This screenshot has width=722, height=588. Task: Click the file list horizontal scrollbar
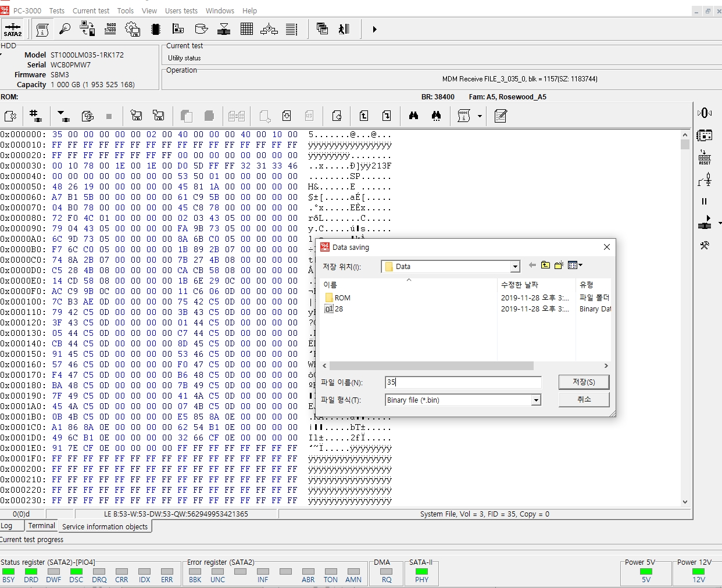click(x=431, y=366)
